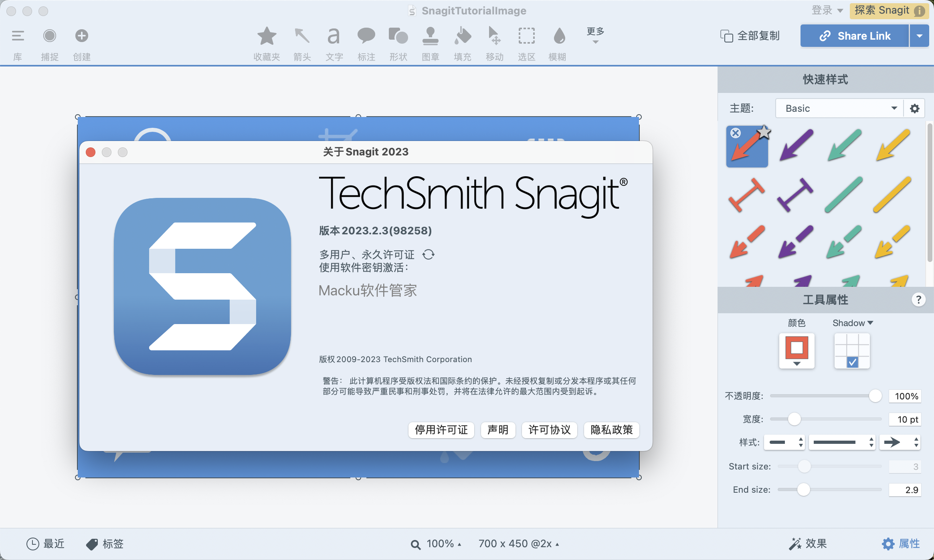This screenshot has width=934, height=560.
Task: Click the Copy All button
Action: (750, 36)
